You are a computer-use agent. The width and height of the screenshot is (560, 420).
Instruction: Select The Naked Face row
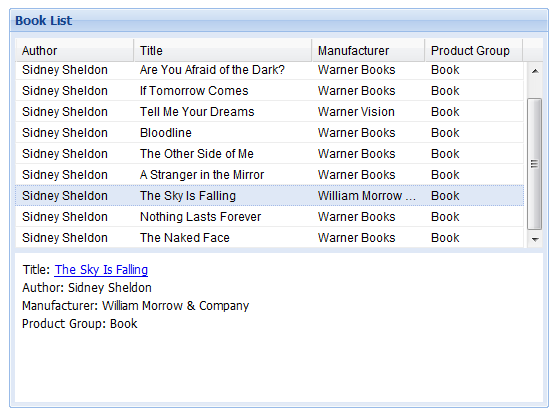(x=270, y=238)
